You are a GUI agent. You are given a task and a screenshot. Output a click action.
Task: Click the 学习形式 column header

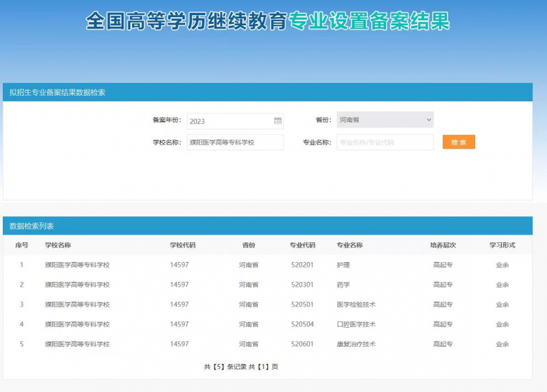(502, 245)
